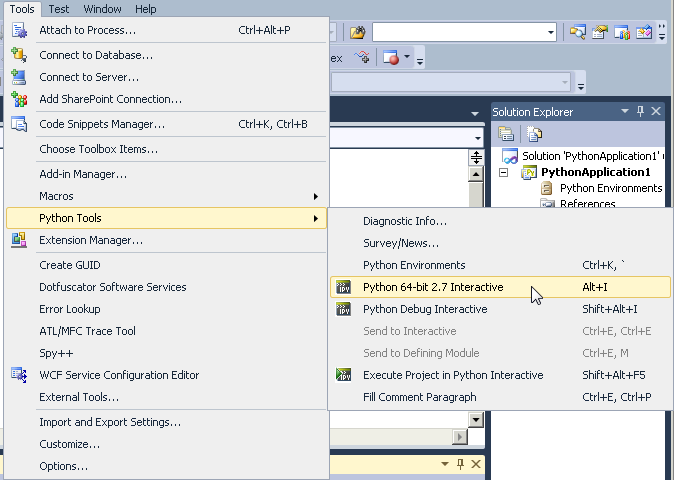The image size is (674, 480).
Task: Expand the Macros submenu arrow
Action: (x=316, y=196)
